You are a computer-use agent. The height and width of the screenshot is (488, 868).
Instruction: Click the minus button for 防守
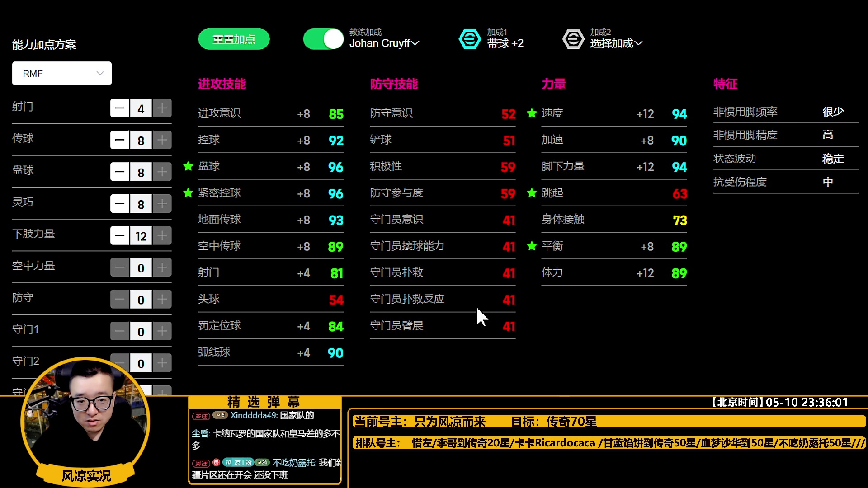120,300
